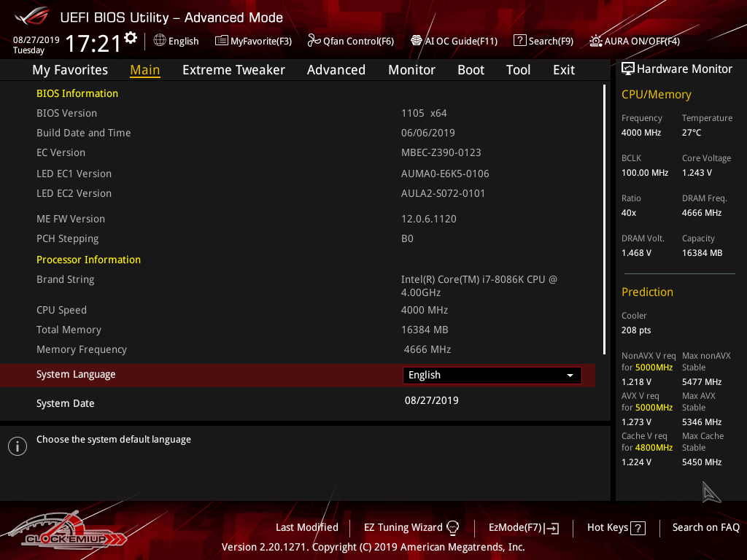
Task: Switch to EzMode(F7)
Action: click(523, 527)
